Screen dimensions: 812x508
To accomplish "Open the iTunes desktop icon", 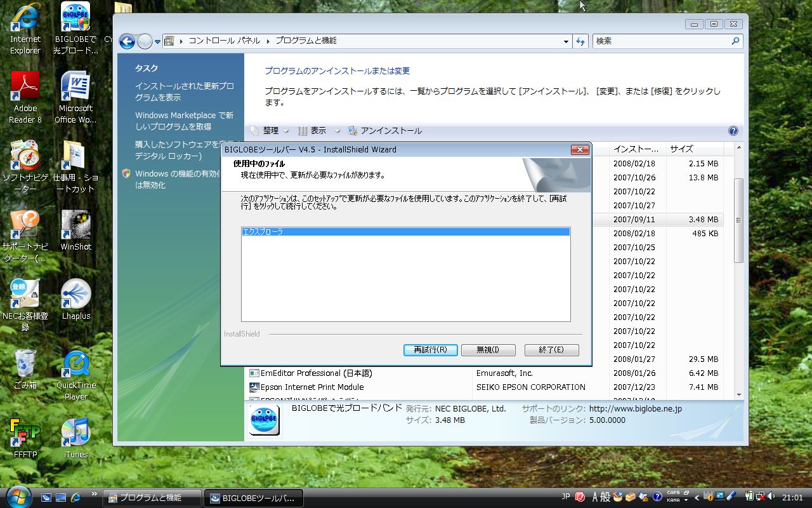I will 75,438.
